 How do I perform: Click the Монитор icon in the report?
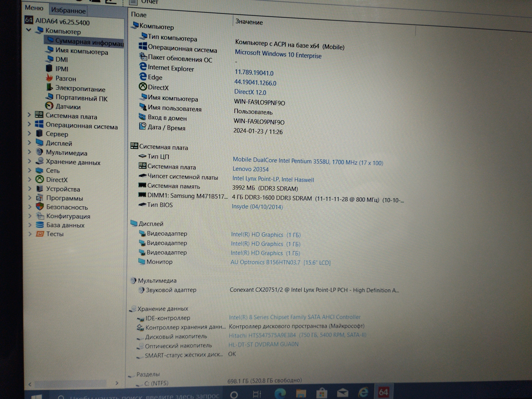pos(142,261)
